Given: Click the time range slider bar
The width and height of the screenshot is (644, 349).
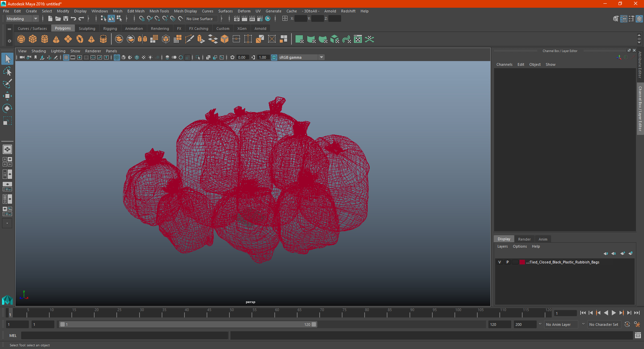Looking at the screenshot, I should click(x=188, y=325).
